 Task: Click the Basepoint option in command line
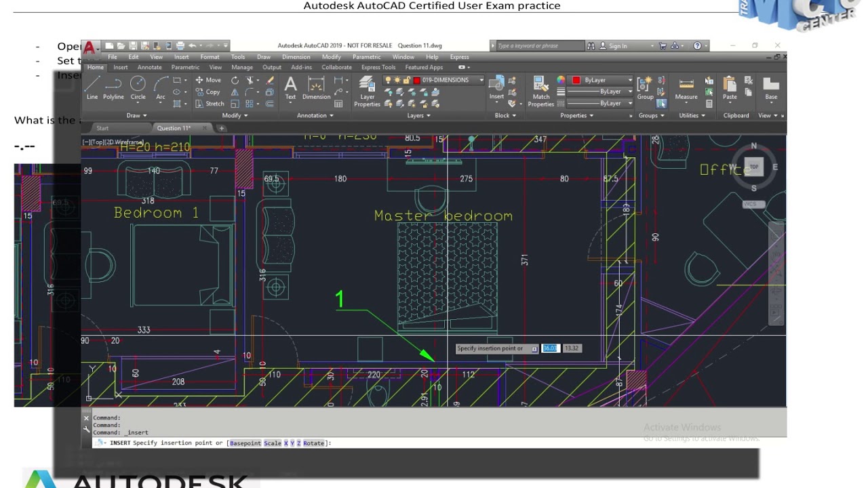pos(244,443)
